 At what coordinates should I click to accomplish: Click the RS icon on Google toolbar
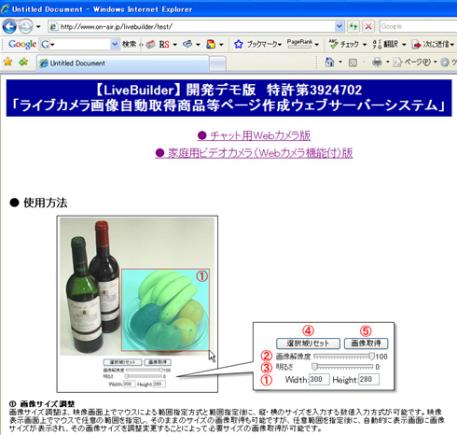tap(164, 44)
